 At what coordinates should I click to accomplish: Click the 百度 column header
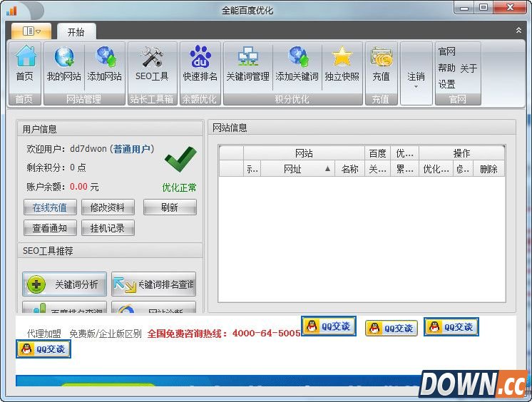pyautogui.click(x=378, y=153)
